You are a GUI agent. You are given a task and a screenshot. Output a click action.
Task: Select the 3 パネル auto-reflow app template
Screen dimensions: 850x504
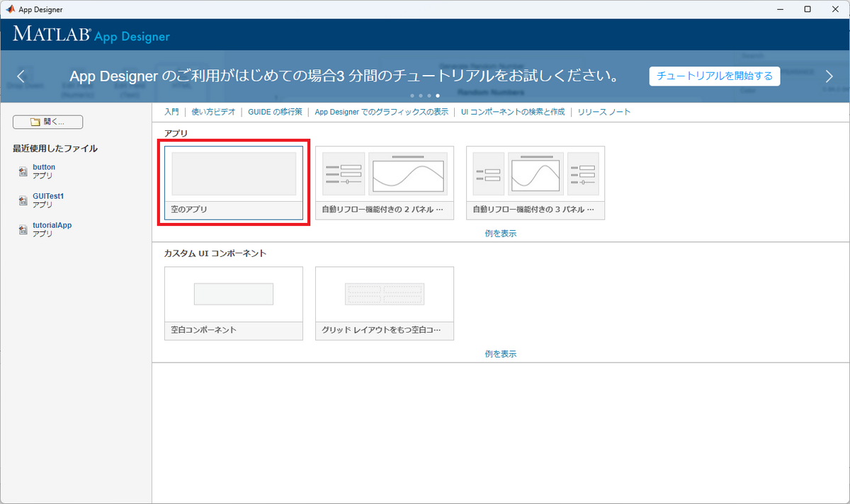(535, 183)
